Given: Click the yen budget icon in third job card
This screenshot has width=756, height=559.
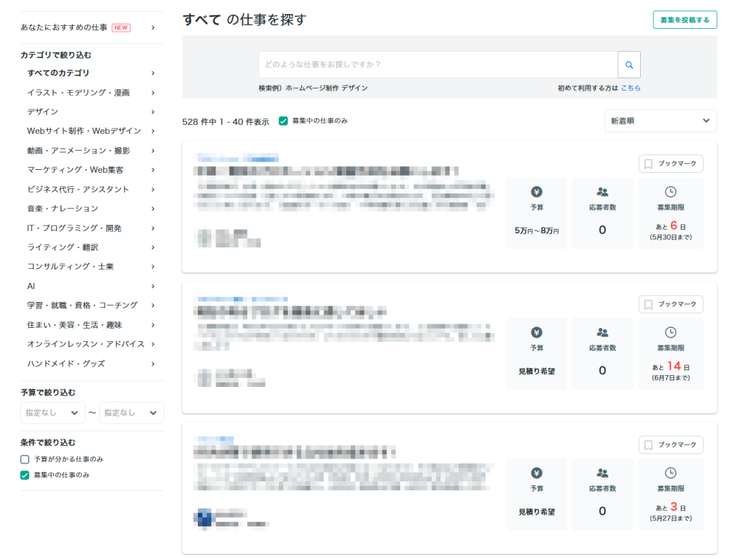Looking at the screenshot, I should 537,473.
